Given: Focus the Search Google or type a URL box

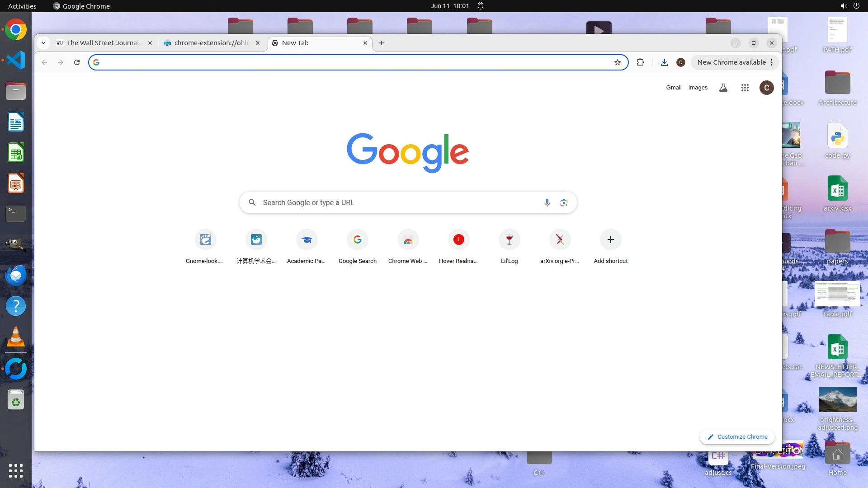Looking at the screenshot, I should click(x=398, y=203).
